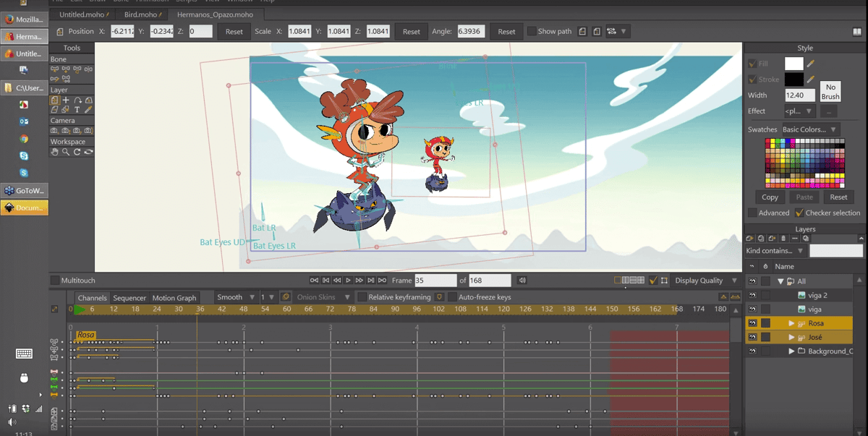Select the Transform Layer tool
This screenshot has height=436, width=868.
tap(54, 101)
